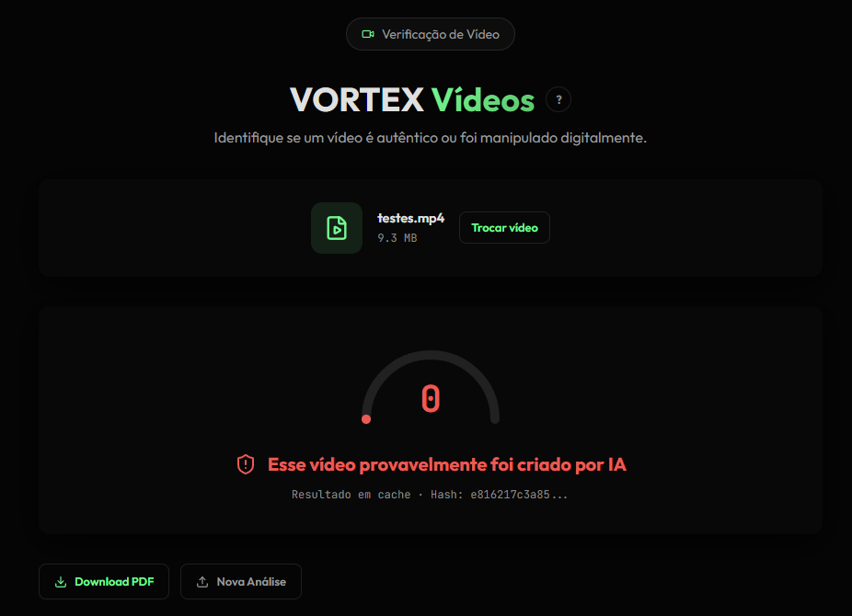The image size is (852, 616).
Task: Click the subtitle about authentic videos
Action: [x=431, y=138]
